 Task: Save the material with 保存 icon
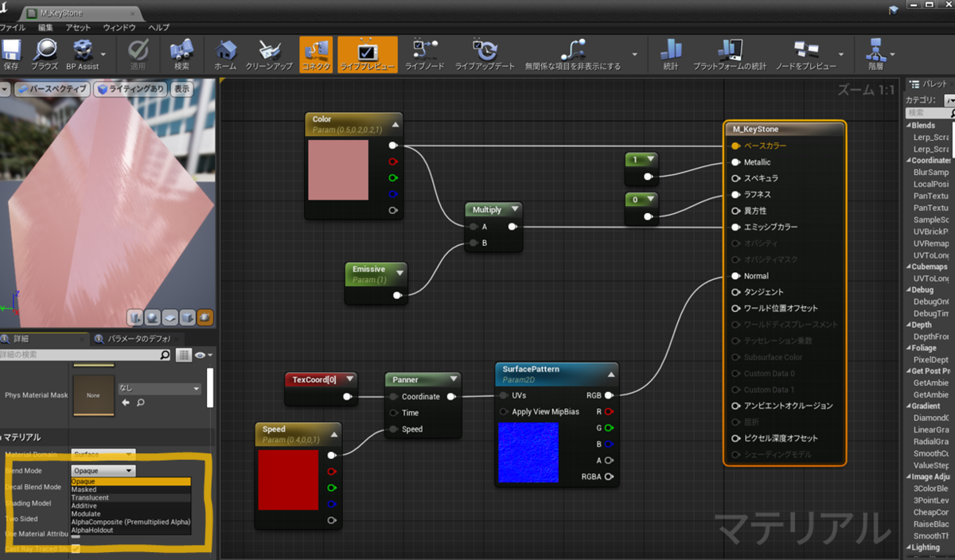pos(10,55)
